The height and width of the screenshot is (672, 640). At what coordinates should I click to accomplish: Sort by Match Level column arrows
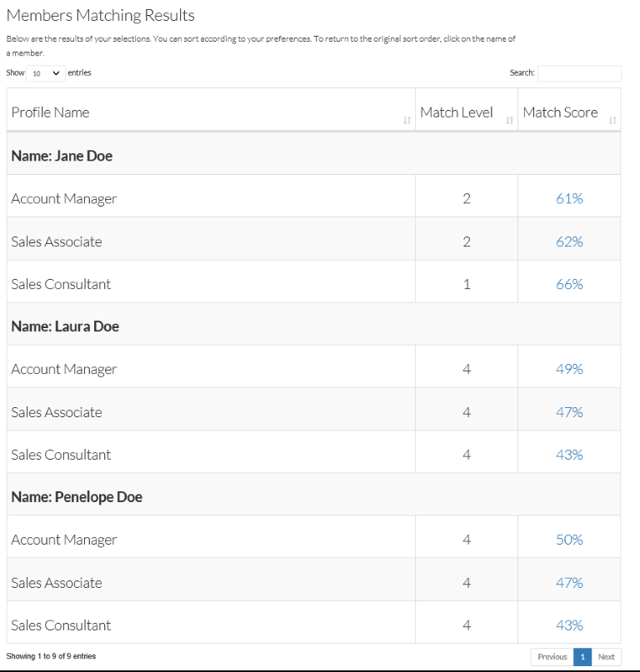[509, 121]
